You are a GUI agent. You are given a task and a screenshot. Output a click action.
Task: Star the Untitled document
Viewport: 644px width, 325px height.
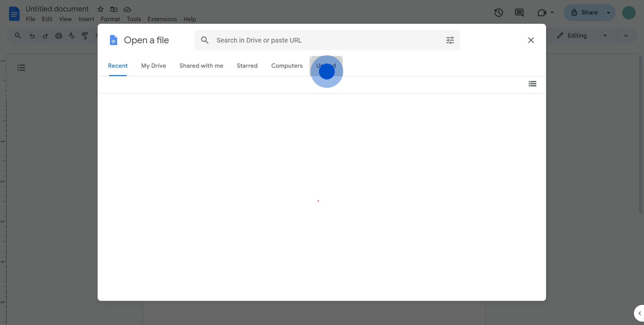point(100,9)
